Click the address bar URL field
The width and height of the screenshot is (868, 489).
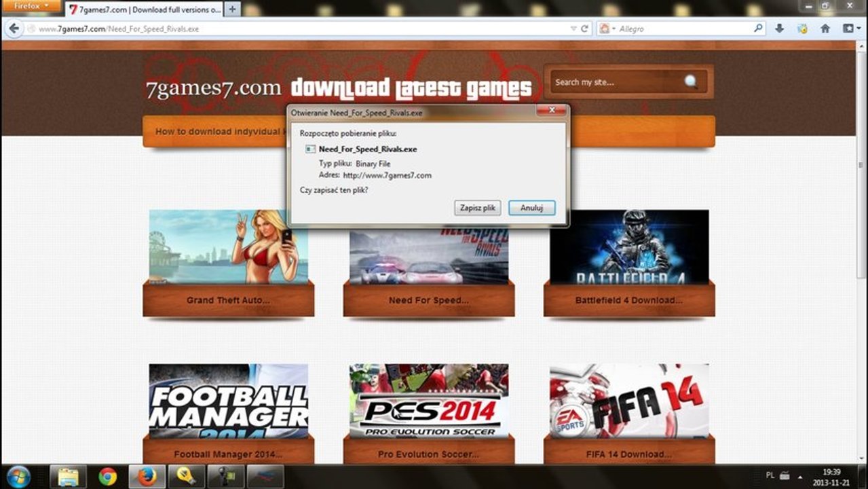(x=299, y=29)
